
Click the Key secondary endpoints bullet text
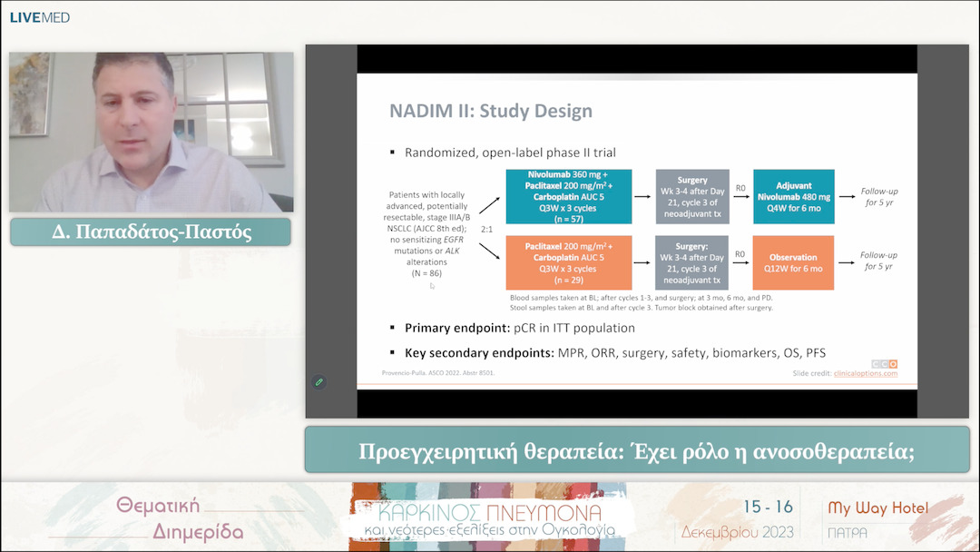pyautogui.click(x=614, y=352)
